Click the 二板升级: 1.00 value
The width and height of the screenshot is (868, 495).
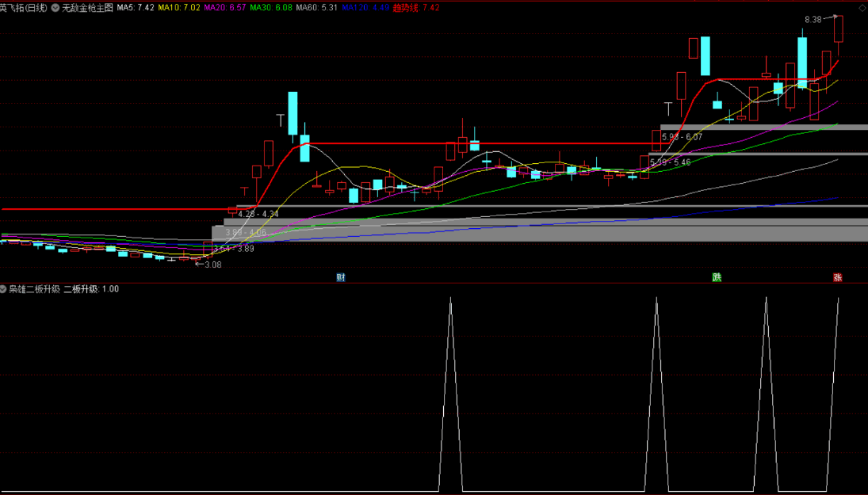[91, 289]
